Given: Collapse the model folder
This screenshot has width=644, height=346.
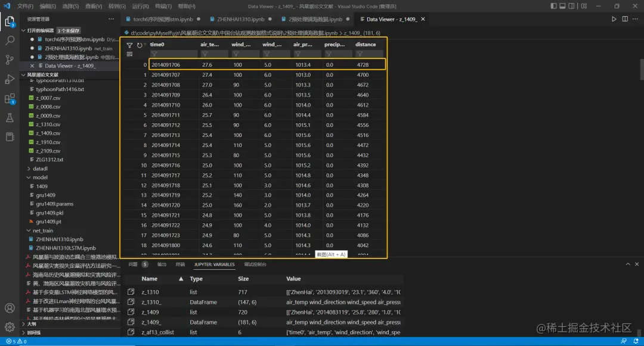Looking at the screenshot, I should click(x=29, y=177).
